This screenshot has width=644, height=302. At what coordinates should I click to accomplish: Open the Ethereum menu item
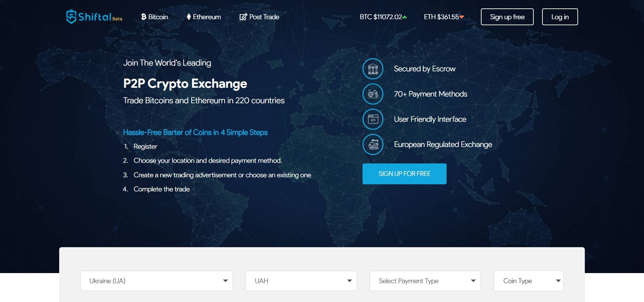(x=204, y=17)
